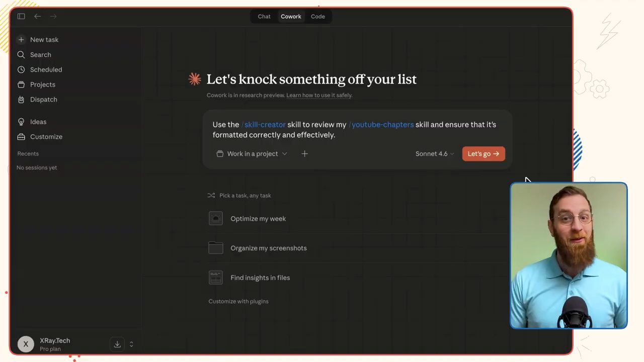Open Search from the sidebar
Viewport: 644px width, 362px height.
point(34,55)
